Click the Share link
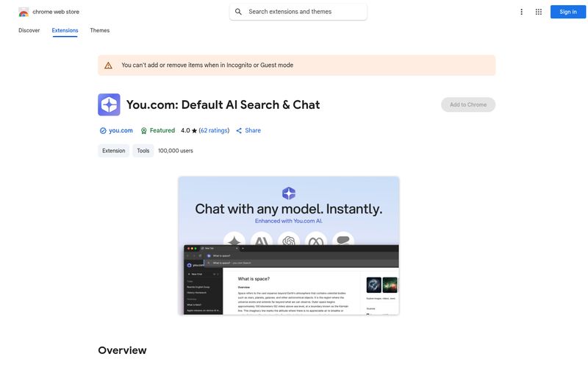The height and width of the screenshot is (365, 588). 253,131
